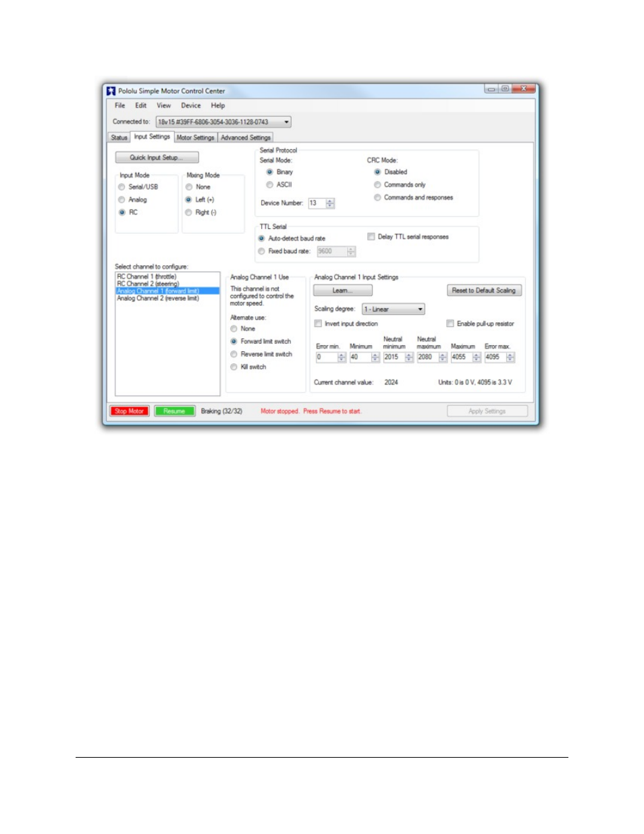The width and height of the screenshot is (644, 834).
Task: Click the green Resume button
Action: 174,411
